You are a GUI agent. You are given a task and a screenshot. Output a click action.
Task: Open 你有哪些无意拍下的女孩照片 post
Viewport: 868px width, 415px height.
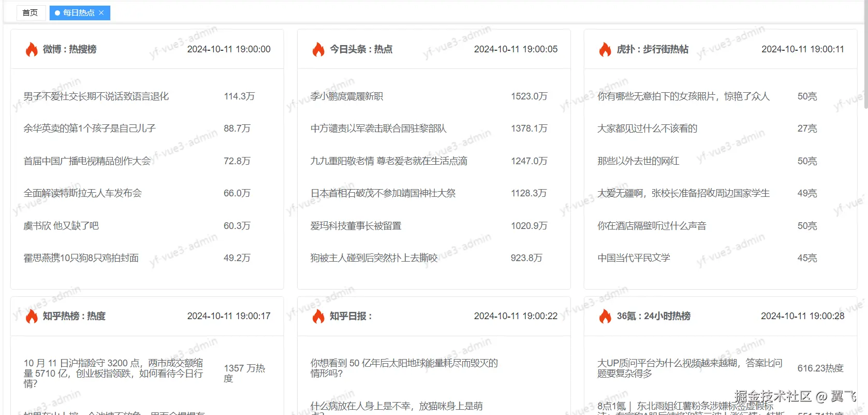click(x=684, y=96)
